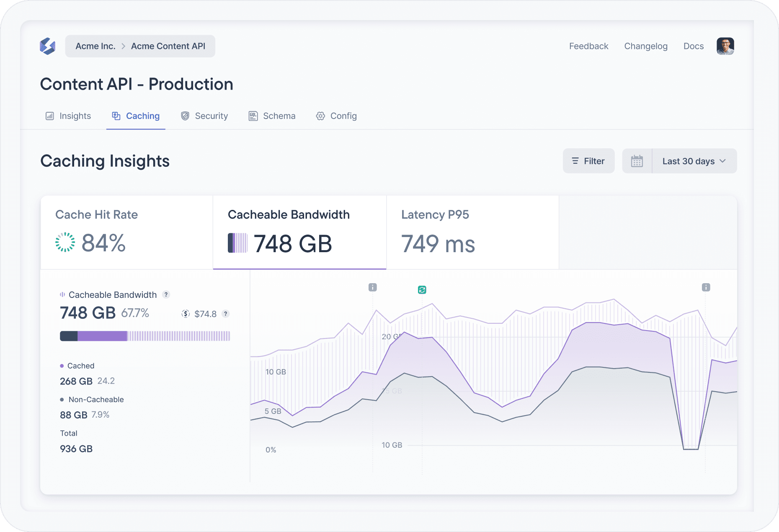Image resolution: width=779 pixels, height=532 pixels.
Task: Select Acme Content API breadcrumb
Action: (168, 46)
